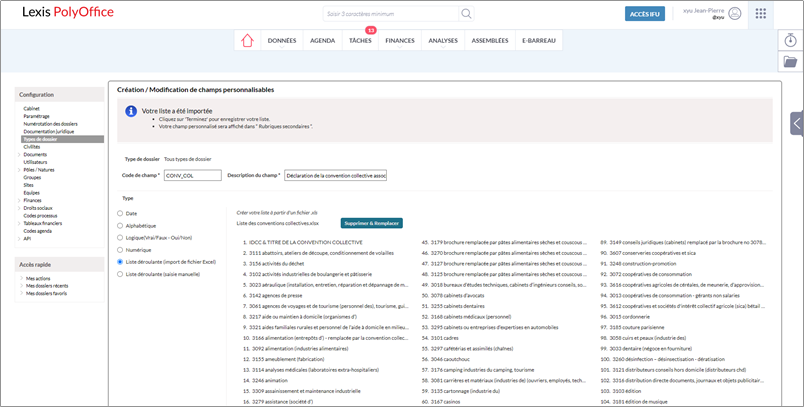Select Logique (Vrai/Faux - Oui/Non) type
This screenshot has height=407, width=804.
120,238
